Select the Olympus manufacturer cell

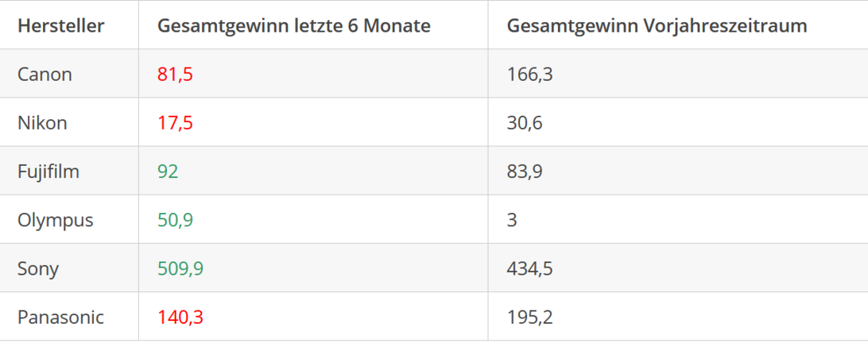tap(55, 220)
